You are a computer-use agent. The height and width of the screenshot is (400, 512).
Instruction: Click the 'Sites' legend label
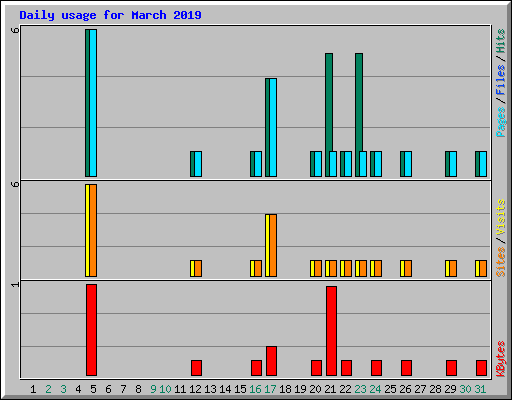point(501,262)
